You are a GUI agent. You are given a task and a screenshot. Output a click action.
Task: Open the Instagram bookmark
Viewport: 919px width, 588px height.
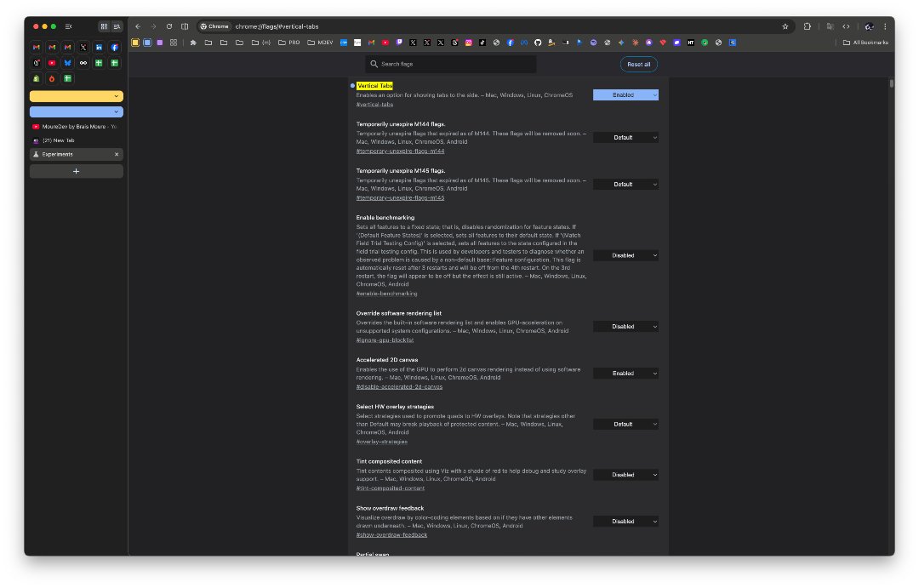[468, 43]
